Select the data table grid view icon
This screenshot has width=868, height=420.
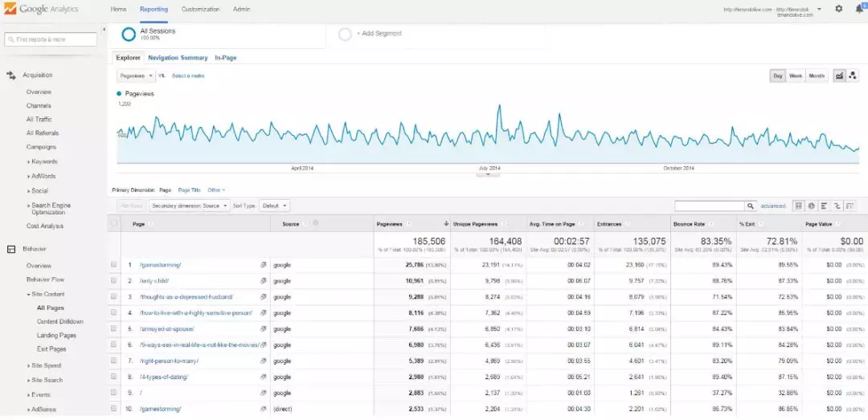(x=798, y=206)
